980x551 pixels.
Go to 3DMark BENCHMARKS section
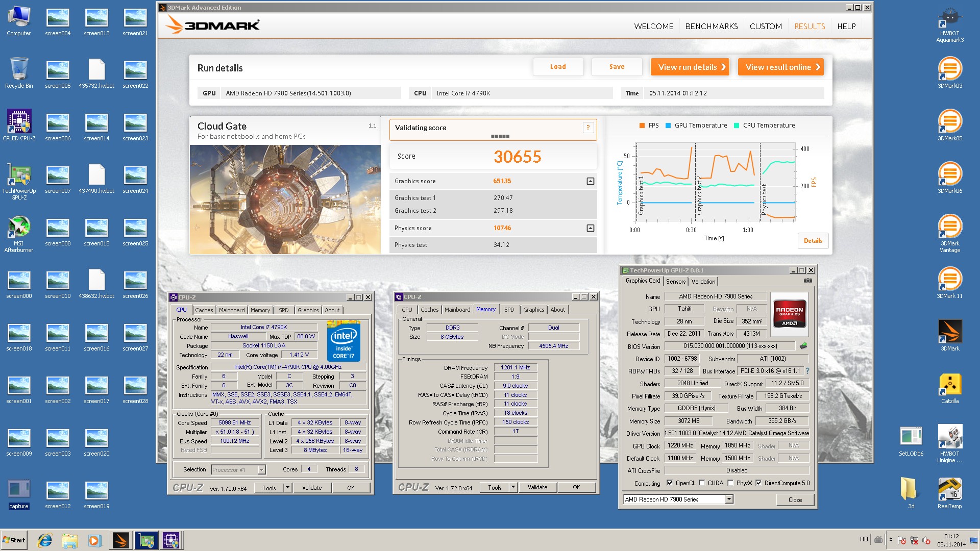pyautogui.click(x=712, y=26)
